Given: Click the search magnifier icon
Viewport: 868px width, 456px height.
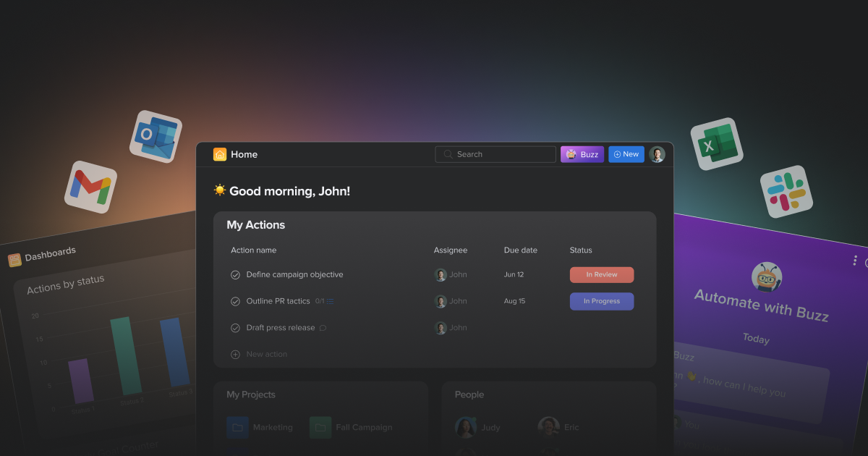Looking at the screenshot, I should (x=448, y=154).
